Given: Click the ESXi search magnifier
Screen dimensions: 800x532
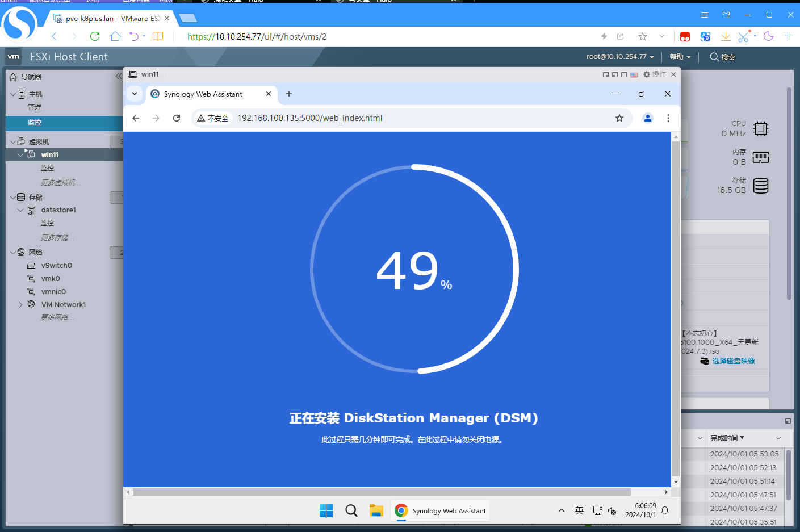Looking at the screenshot, I should (714, 57).
